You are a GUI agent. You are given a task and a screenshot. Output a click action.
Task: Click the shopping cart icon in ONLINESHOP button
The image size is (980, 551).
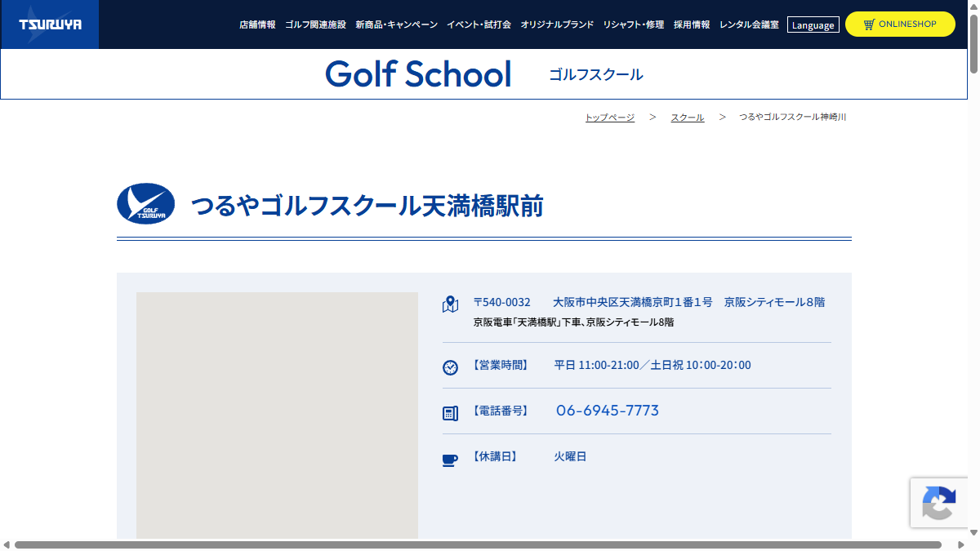click(869, 24)
